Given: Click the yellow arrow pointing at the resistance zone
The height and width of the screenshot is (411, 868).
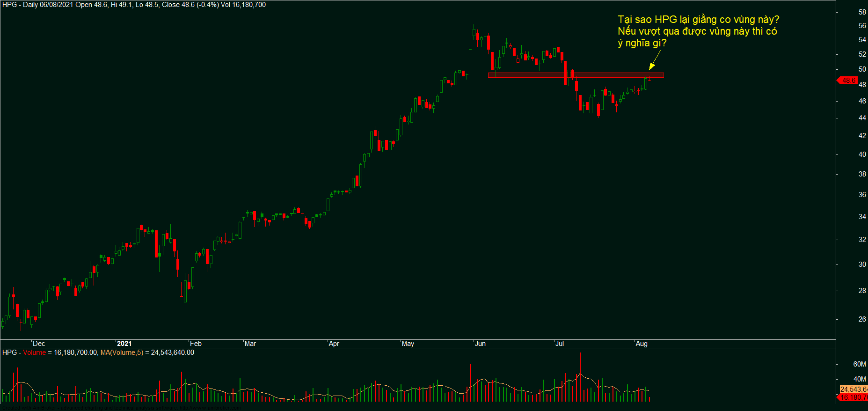Looking at the screenshot, I should point(655,60).
